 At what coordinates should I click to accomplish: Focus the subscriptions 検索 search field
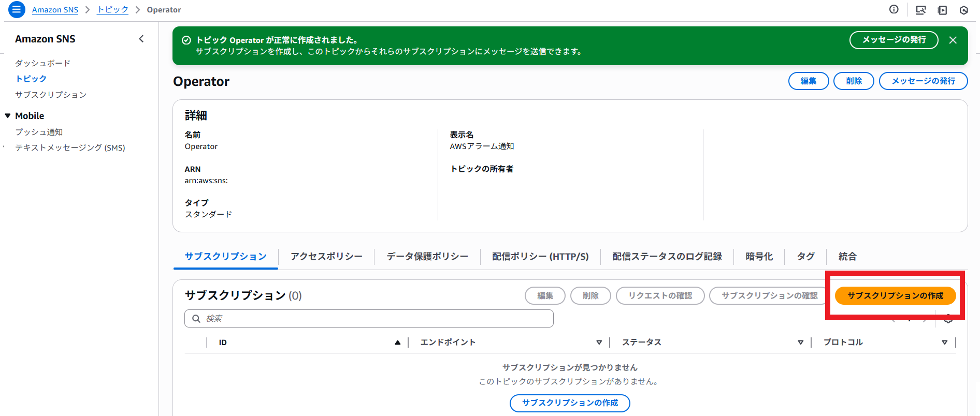[x=369, y=319]
